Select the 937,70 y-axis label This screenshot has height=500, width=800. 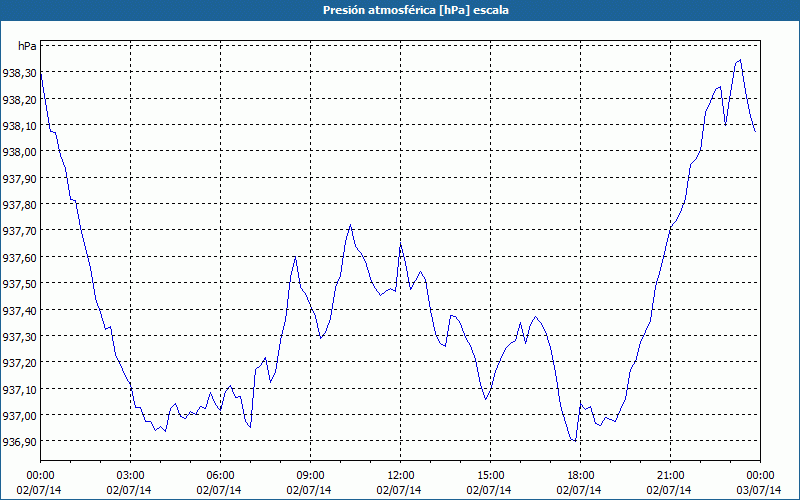(19, 231)
